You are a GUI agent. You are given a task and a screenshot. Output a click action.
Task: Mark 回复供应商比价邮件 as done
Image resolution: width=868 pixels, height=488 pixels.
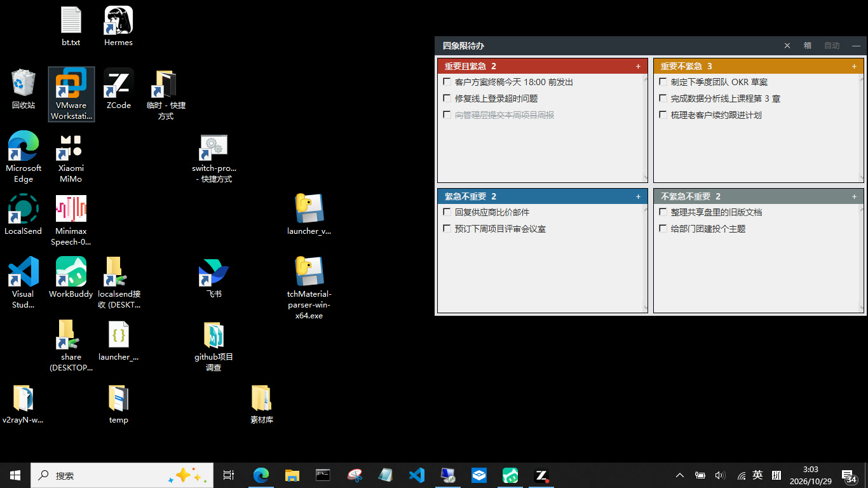pyautogui.click(x=447, y=212)
